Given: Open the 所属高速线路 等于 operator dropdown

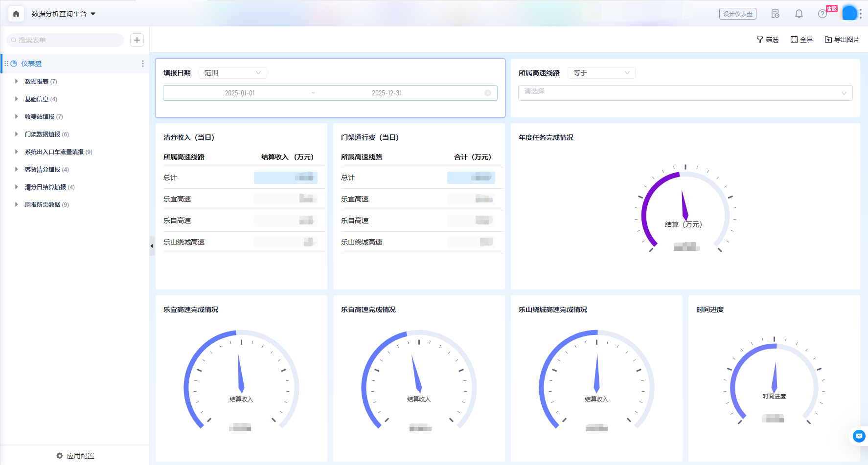Looking at the screenshot, I should (x=601, y=73).
